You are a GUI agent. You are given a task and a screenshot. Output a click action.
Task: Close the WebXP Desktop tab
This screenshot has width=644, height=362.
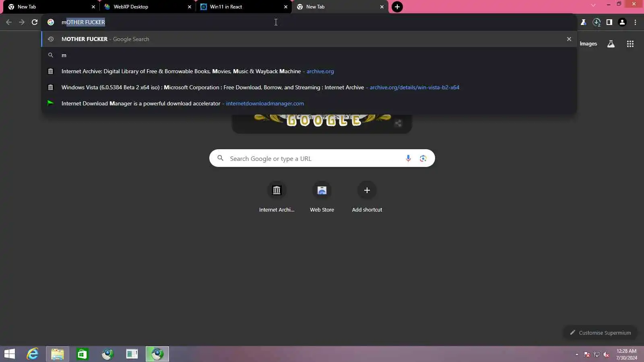[190, 7]
